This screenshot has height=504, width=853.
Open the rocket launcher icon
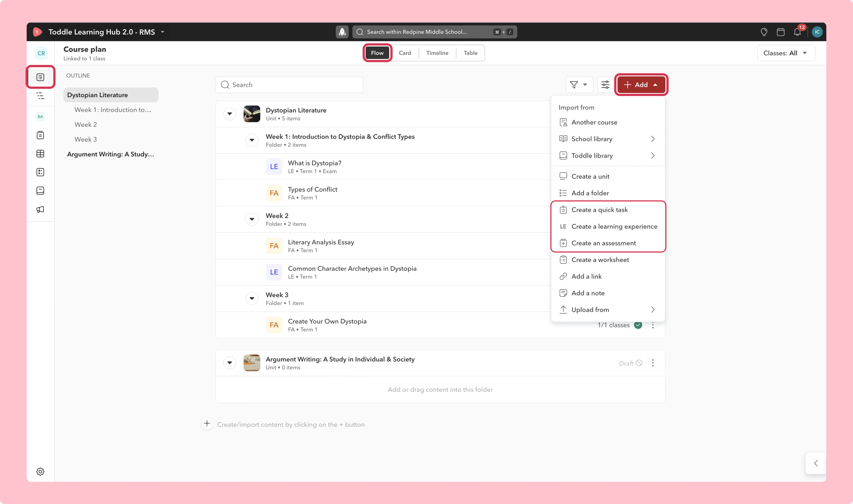coord(342,32)
